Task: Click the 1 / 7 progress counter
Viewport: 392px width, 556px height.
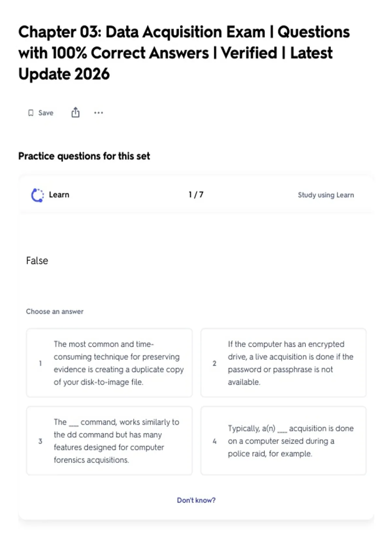Action: (196, 195)
